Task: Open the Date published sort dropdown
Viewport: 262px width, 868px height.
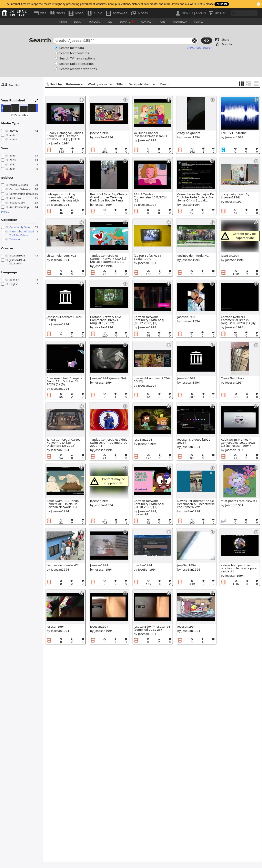Action: [142, 84]
